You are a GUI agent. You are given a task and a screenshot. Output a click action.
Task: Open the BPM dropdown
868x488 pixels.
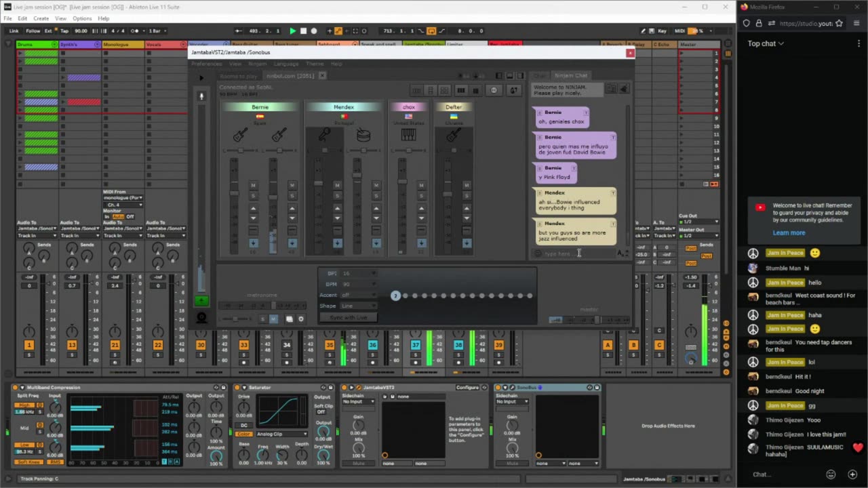tap(359, 284)
